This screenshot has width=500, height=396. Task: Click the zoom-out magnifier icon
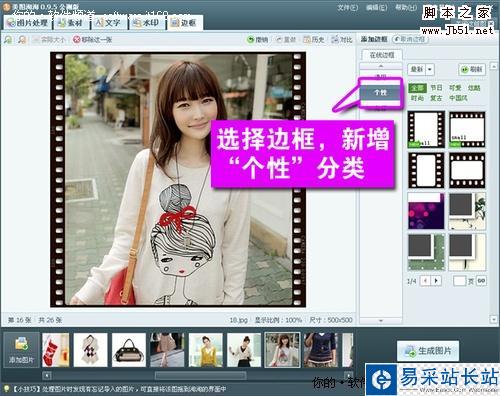tap(22, 40)
